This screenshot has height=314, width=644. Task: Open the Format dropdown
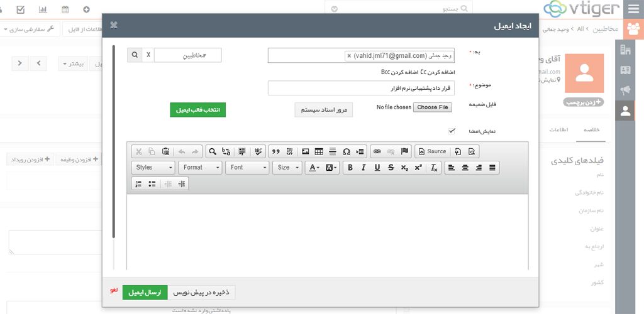point(200,168)
